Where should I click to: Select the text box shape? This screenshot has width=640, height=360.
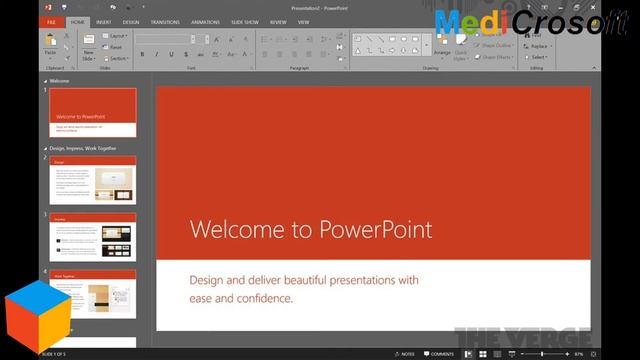click(358, 39)
